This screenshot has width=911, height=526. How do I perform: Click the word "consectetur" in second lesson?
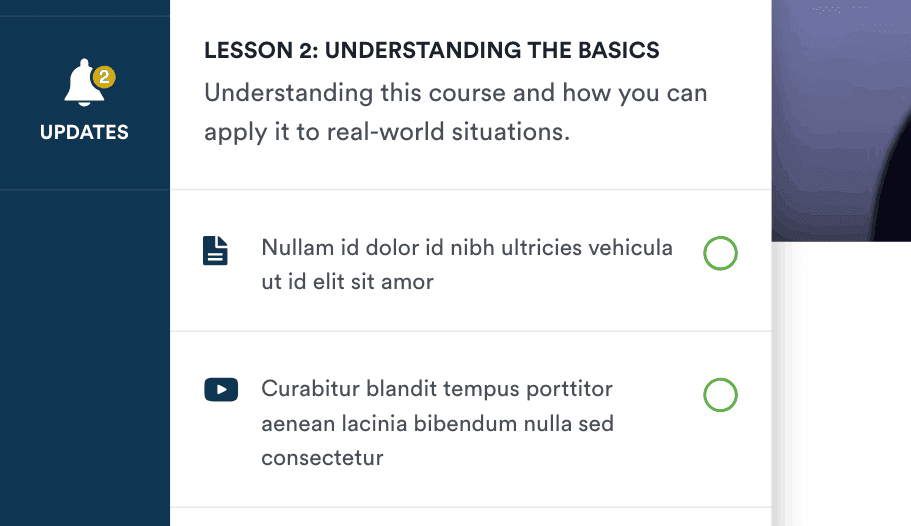pyautogui.click(x=322, y=459)
